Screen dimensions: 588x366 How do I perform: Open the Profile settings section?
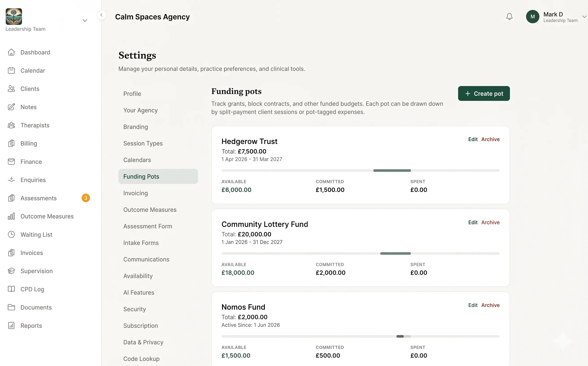click(132, 94)
